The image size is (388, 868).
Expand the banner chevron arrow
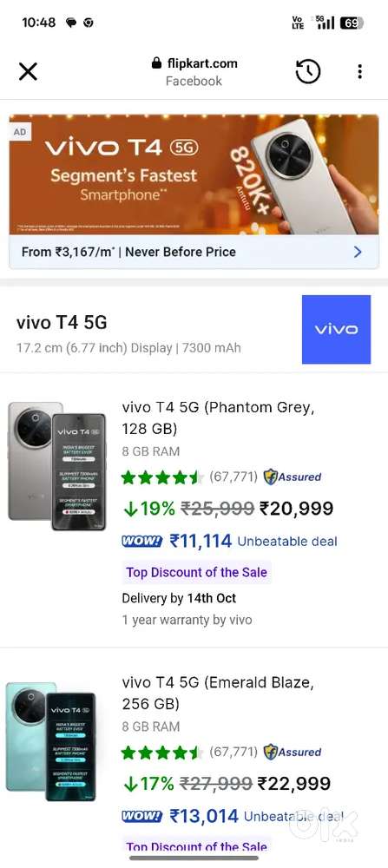(x=358, y=252)
